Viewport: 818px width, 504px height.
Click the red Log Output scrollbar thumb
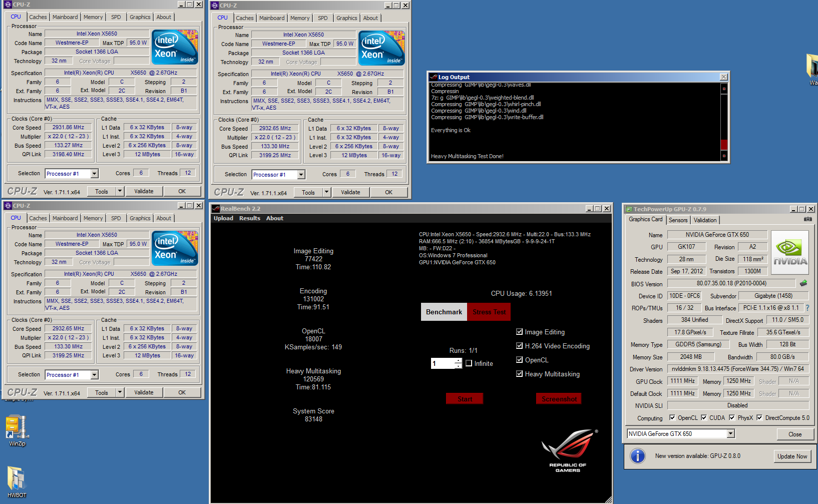click(723, 145)
